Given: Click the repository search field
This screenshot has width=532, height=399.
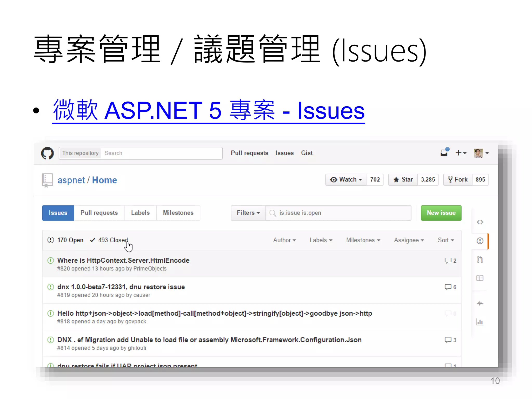Looking at the screenshot, I should click(x=162, y=153).
